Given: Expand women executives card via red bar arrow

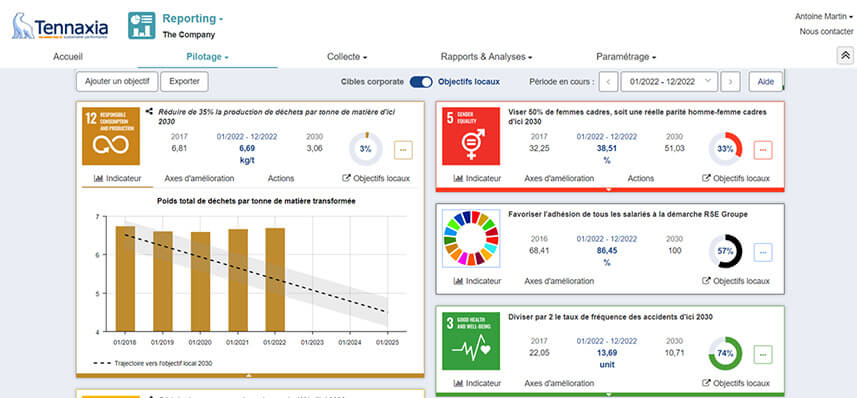Looking at the screenshot, I should (x=609, y=190).
